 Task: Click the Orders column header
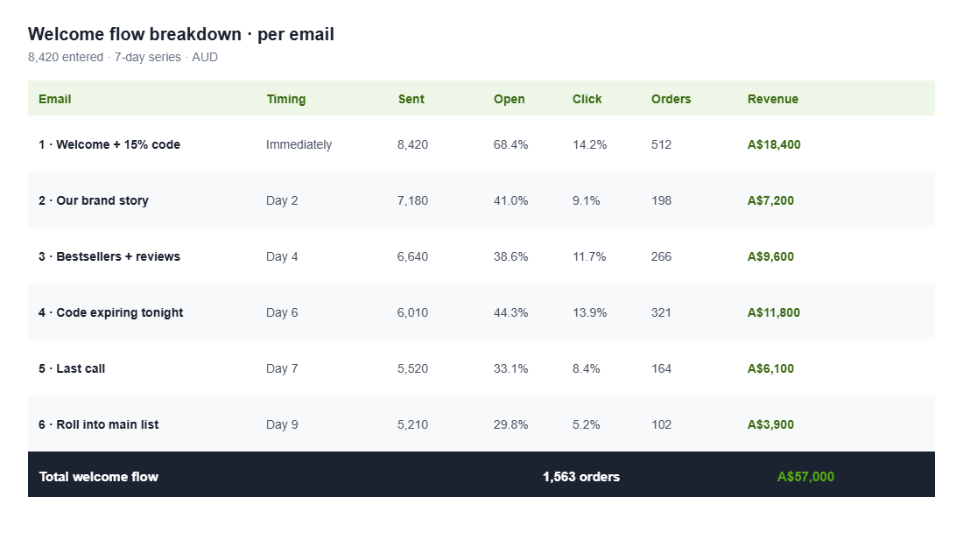(x=671, y=99)
